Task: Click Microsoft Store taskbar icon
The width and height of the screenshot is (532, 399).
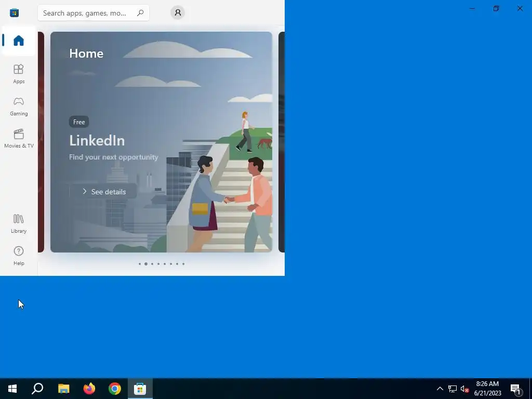Action: [x=140, y=389]
